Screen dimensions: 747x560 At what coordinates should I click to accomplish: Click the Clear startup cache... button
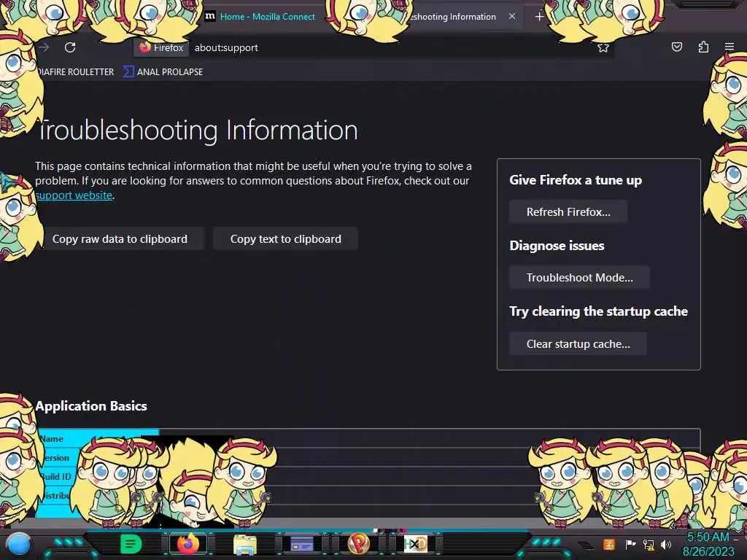click(578, 344)
